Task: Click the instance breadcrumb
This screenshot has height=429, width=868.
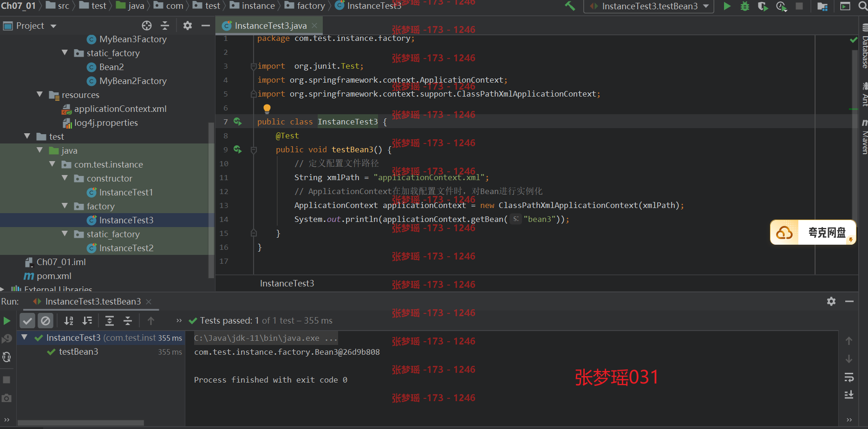Action: [253, 6]
